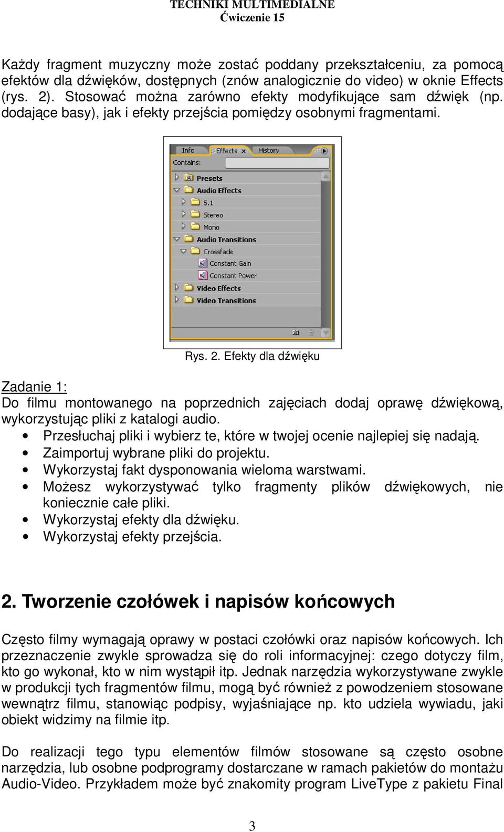Click bullet 'Wykorzystaj efekty dla dźwięku.'
The image size is (504, 832).
141,520
